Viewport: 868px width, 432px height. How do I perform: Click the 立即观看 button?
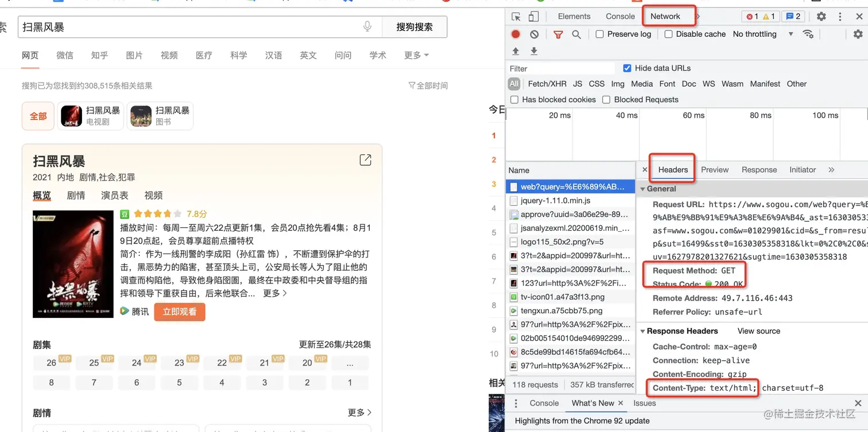[x=180, y=312]
